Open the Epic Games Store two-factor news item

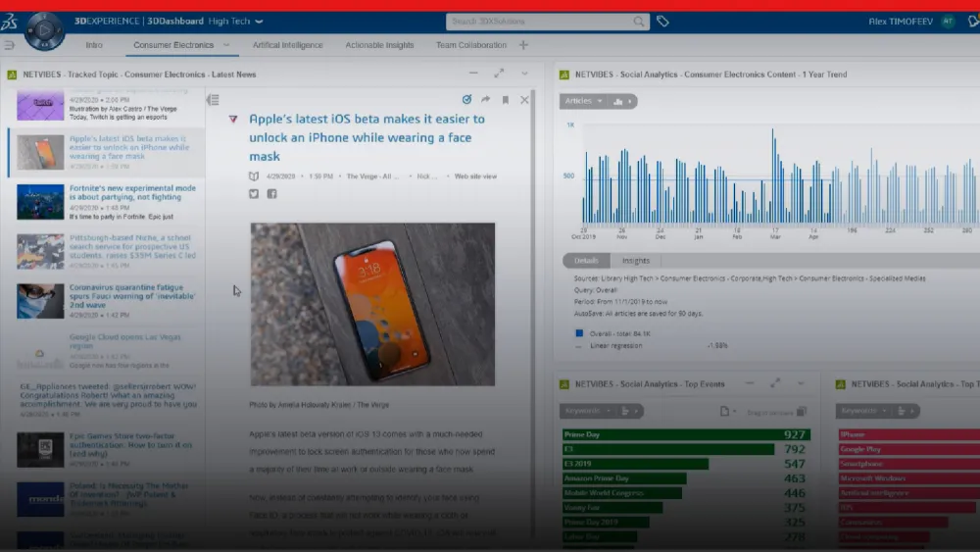pyautogui.click(x=130, y=444)
